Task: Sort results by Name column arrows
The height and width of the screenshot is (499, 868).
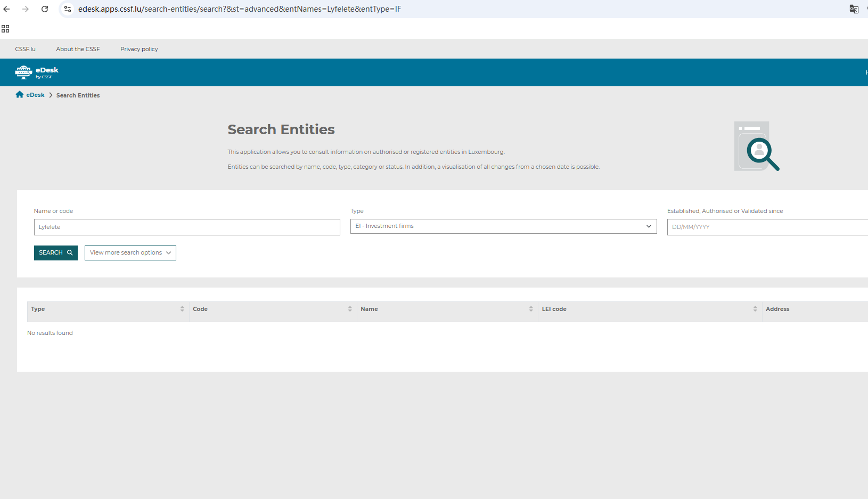Action: 531,309
